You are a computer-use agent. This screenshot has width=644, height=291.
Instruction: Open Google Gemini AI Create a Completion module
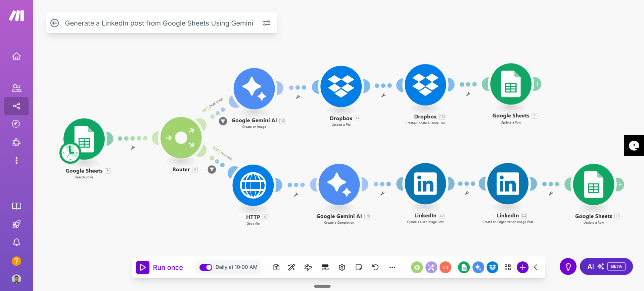click(339, 184)
